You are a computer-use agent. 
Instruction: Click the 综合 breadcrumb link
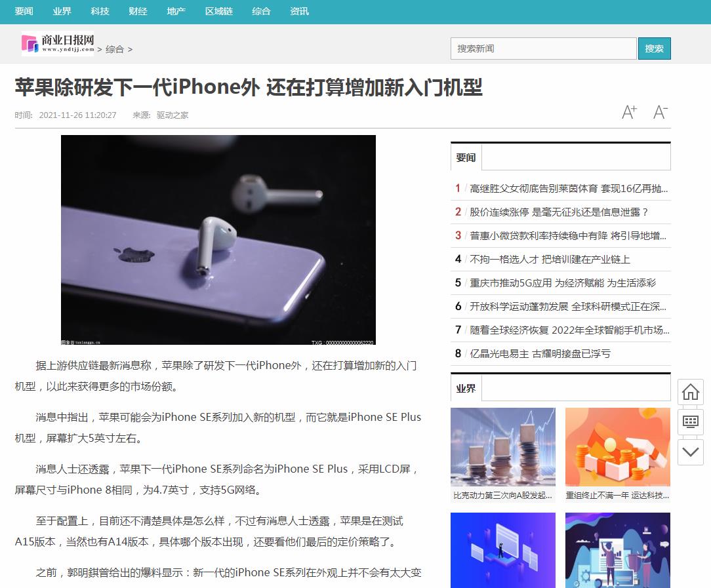click(x=115, y=49)
